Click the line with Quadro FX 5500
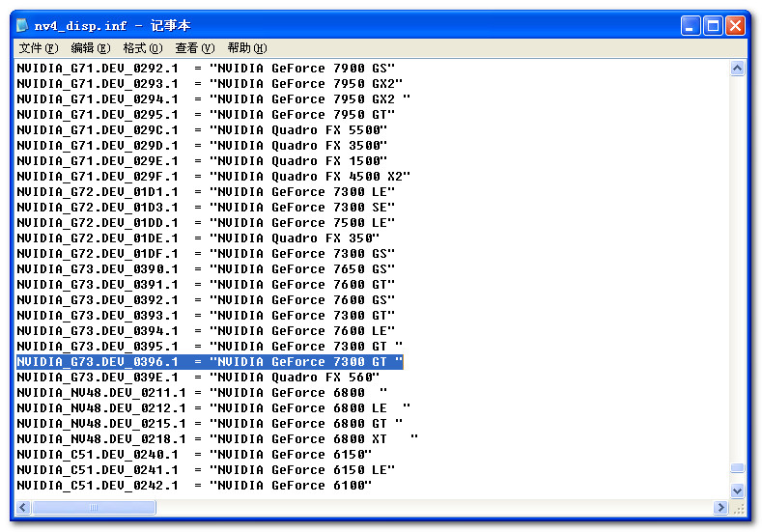Screen dimensions: 762x532 (202, 130)
